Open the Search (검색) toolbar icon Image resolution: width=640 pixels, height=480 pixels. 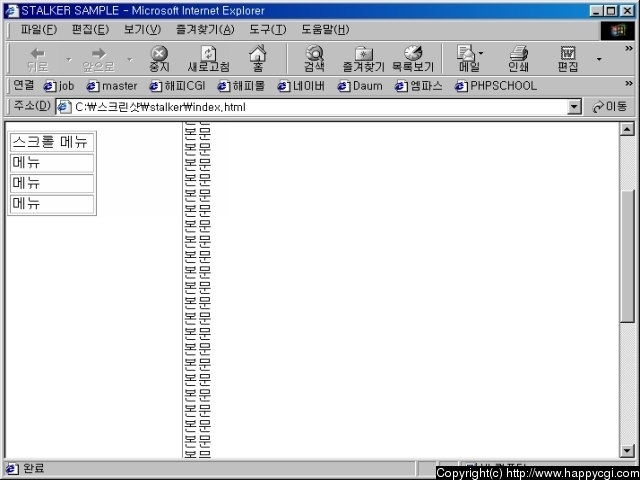[314, 59]
